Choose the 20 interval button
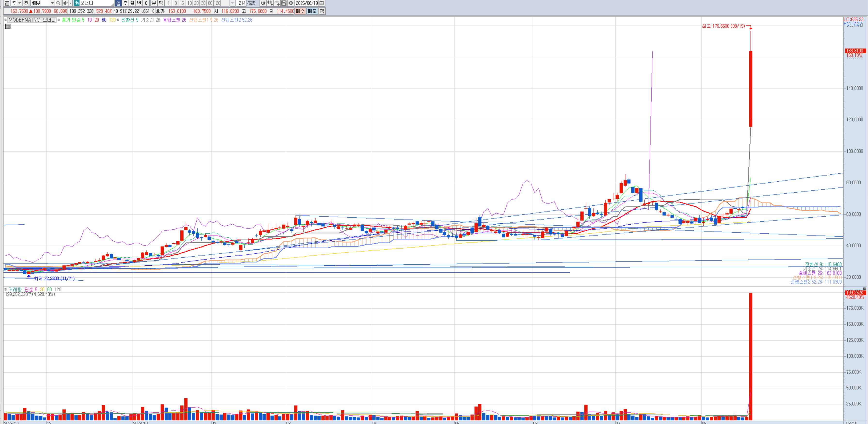The image size is (868, 424). point(196,3)
